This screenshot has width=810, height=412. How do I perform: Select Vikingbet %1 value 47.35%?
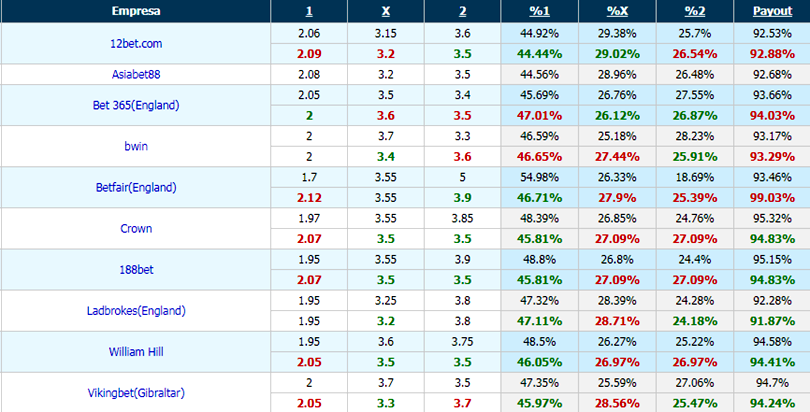pos(539,383)
